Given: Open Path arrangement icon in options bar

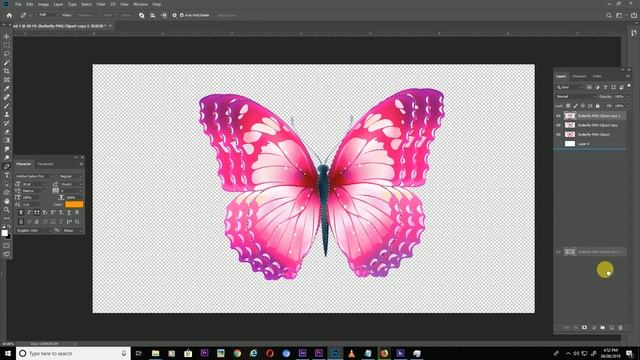Looking at the screenshot, I should [x=164, y=15].
